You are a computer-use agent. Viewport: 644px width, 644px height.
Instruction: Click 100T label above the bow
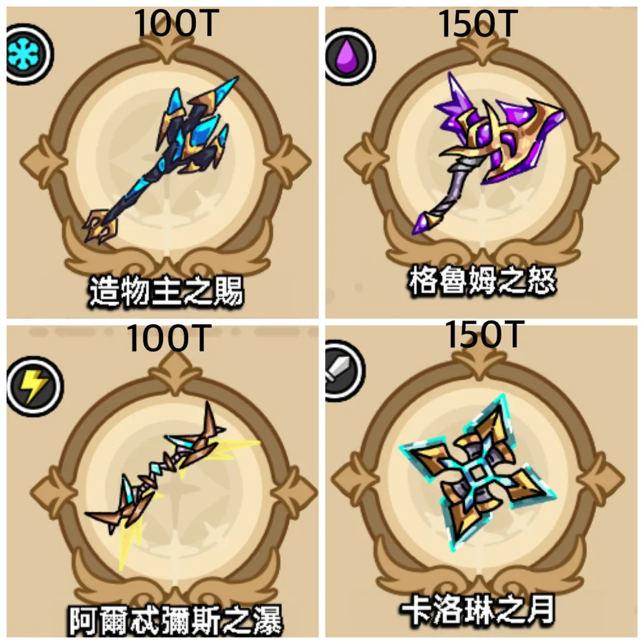click(x=169, y=338)
